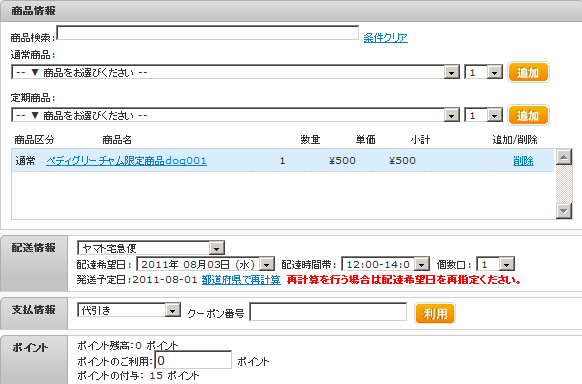This screenshot has width=582, height=384.
Task: Click the 単価 column header
Action: pyautogui.click(x=366, y=140)
